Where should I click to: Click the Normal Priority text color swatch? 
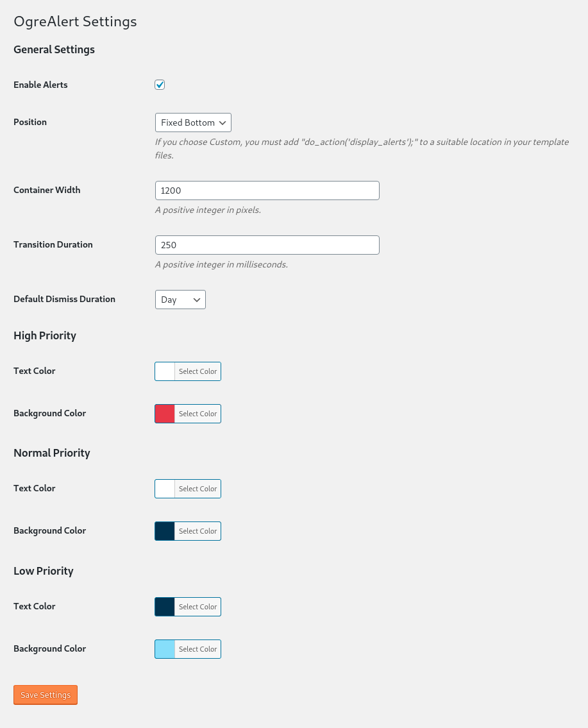(165, 489)
